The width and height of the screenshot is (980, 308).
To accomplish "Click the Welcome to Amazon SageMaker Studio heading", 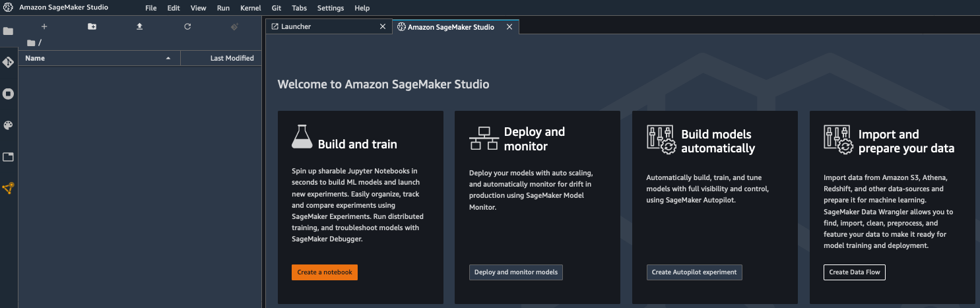I will (x=383, y=84).
